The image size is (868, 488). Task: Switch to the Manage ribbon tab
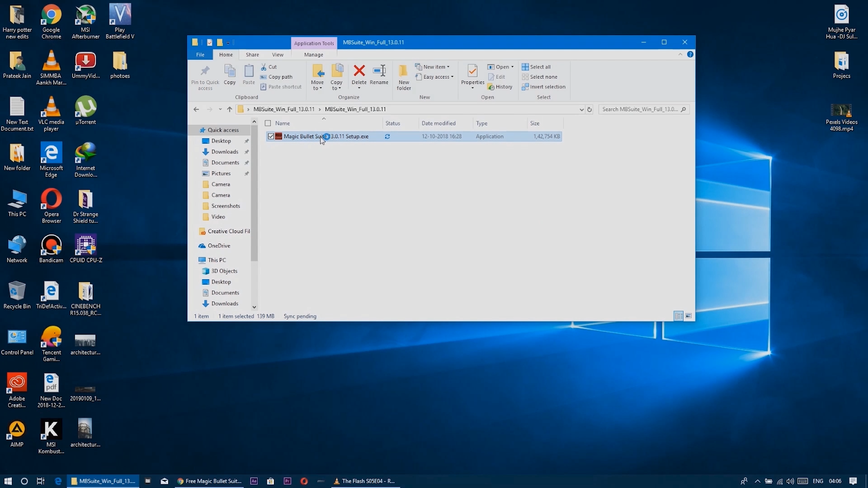[314, 55]
